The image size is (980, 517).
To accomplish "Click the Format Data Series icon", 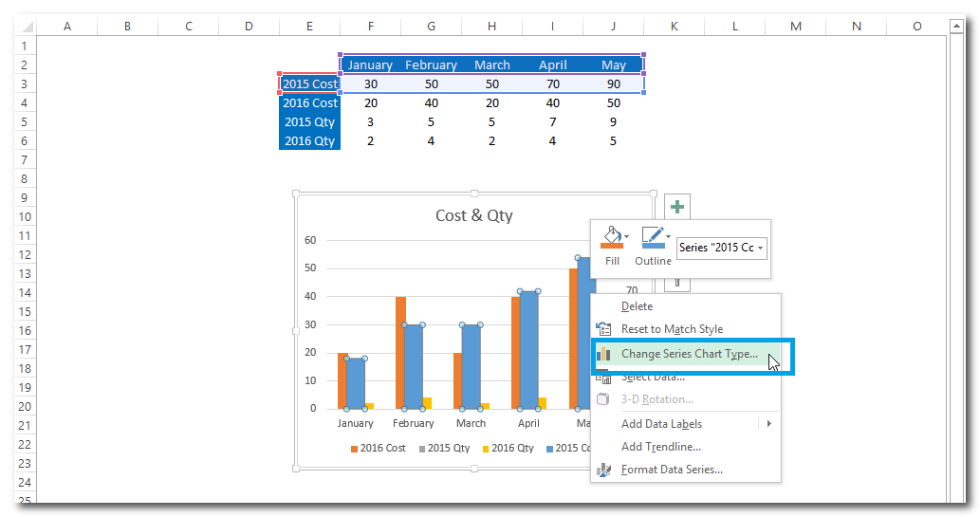I will pos(603,470).
